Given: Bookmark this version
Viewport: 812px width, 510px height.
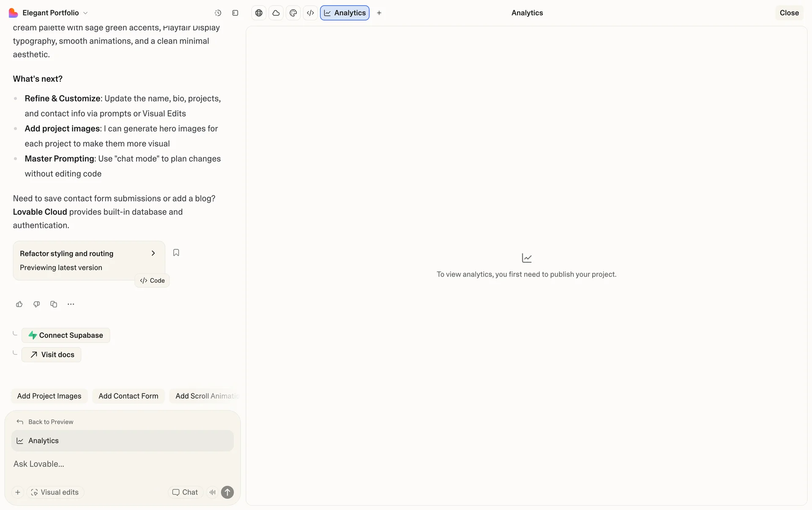Looking at the screenshot, I should (176, 253).
